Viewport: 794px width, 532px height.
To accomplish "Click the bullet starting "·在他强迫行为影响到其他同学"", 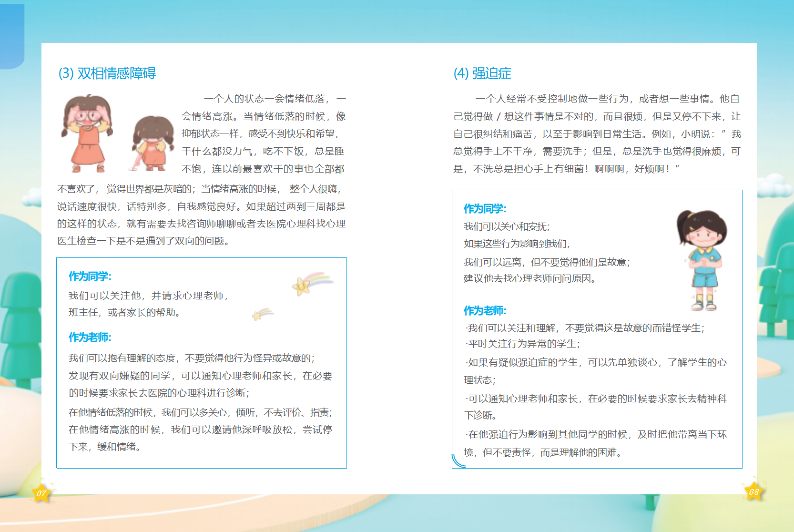I will click(596, 435).
